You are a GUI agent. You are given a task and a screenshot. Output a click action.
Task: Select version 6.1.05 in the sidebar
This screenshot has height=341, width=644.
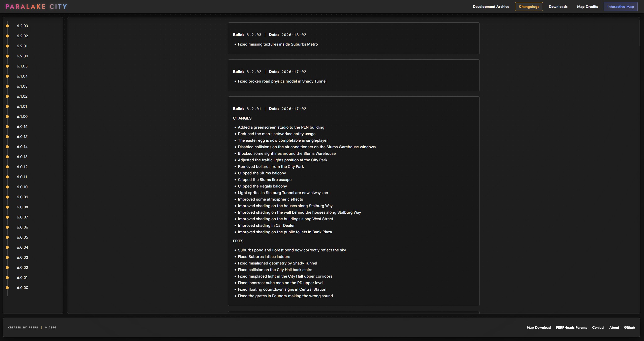[x=22, y=66]
